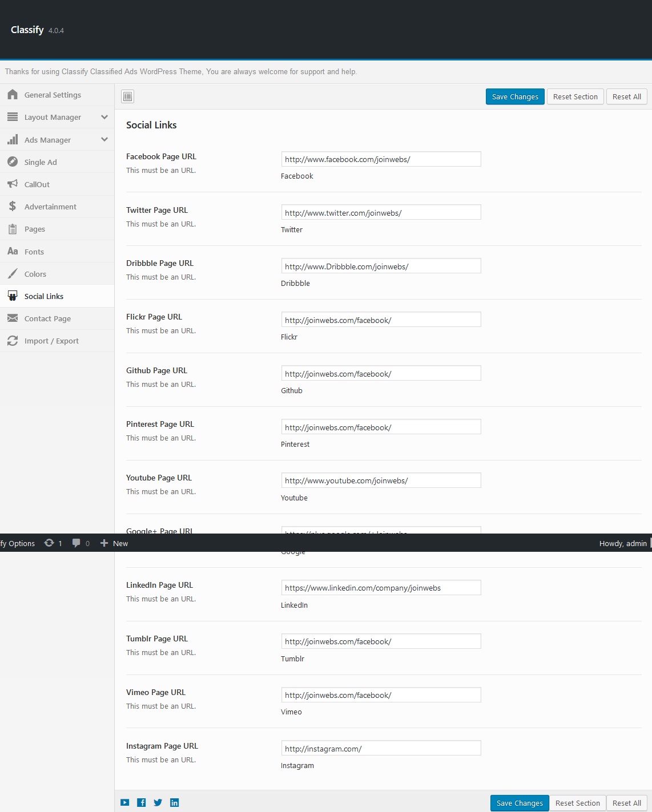
Task: Open the CallOut section
Action: point(57,184)
